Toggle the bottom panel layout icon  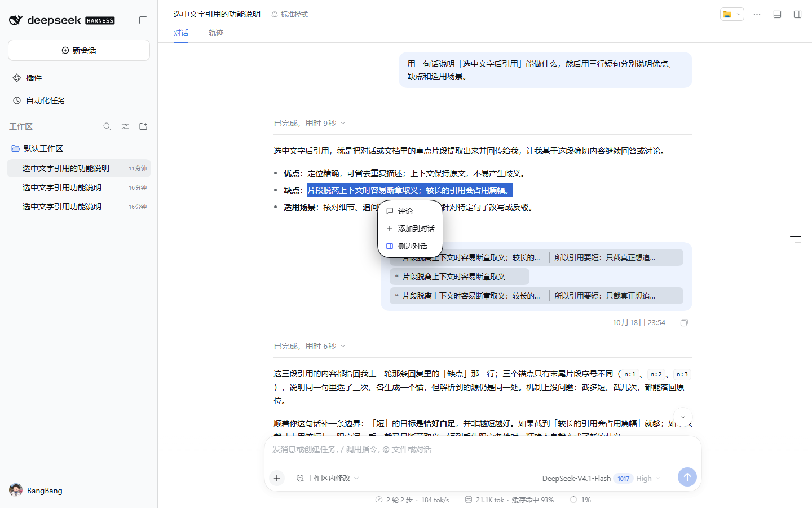pyautogui.click(x=777, y=15)
